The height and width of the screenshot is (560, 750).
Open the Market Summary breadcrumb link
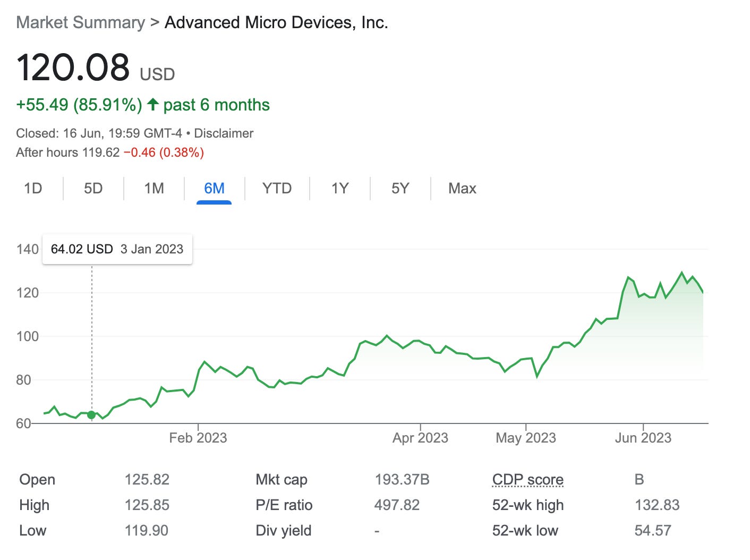80,22
